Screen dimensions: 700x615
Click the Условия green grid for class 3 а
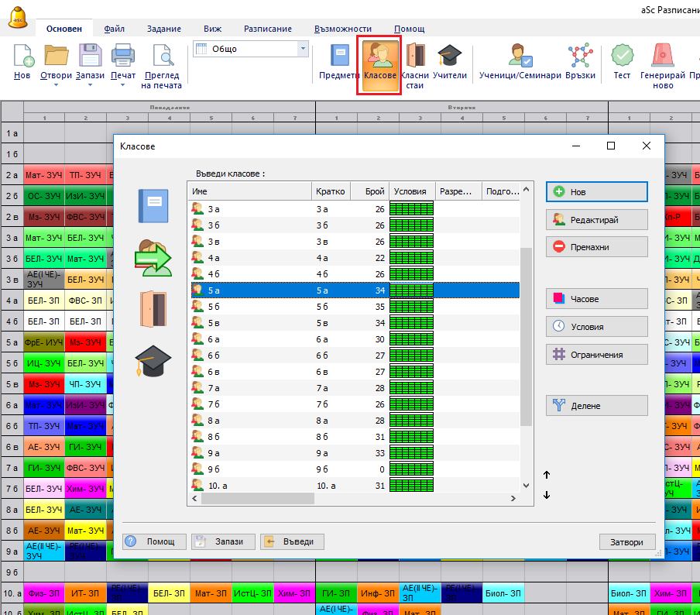(x=411, y=208)
